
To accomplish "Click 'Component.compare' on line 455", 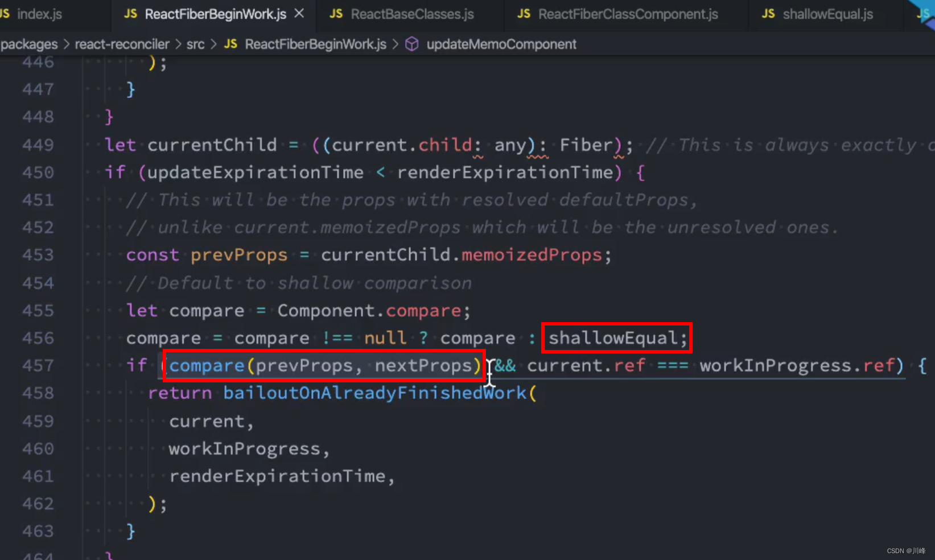I will point(369,311).
